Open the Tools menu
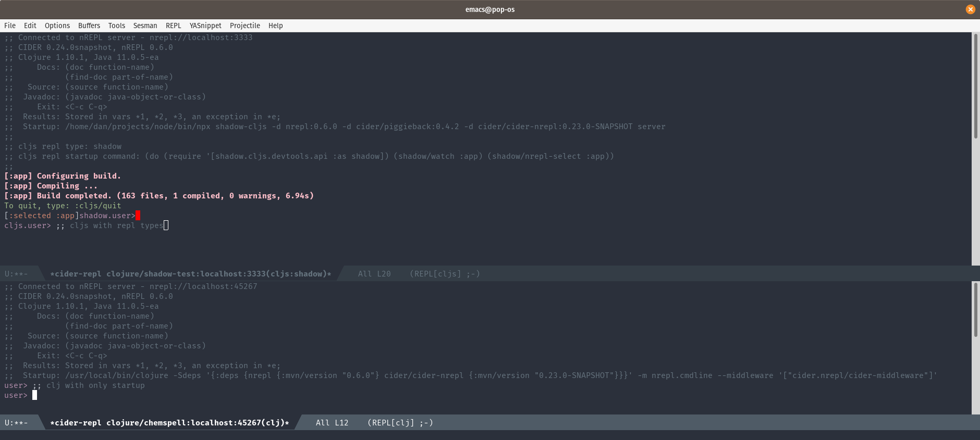 coord(117,26)
